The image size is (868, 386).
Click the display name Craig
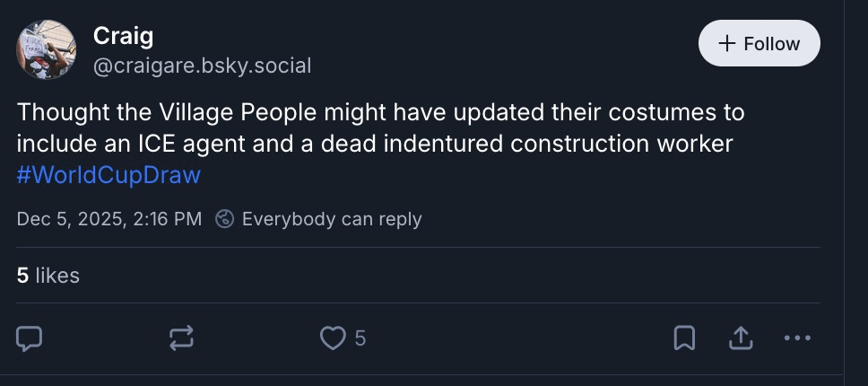tap(124, 36)
